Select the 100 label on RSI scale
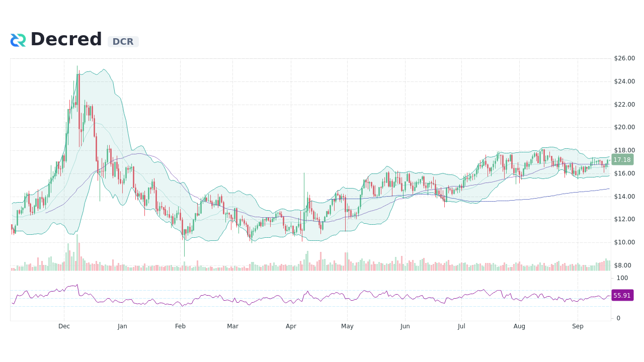This screenshot has height=362, width=644. [x=622, y=278]
